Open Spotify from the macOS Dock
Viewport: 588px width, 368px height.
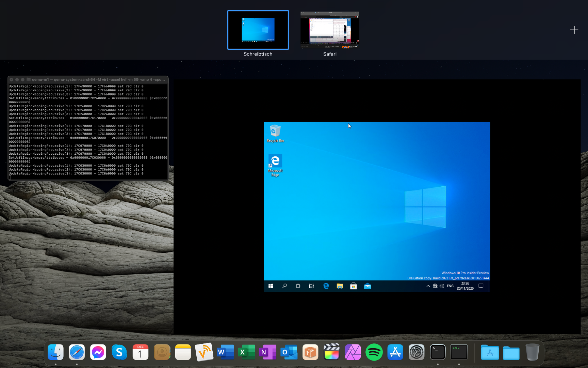pyautogui.click(x=374, y=352)
